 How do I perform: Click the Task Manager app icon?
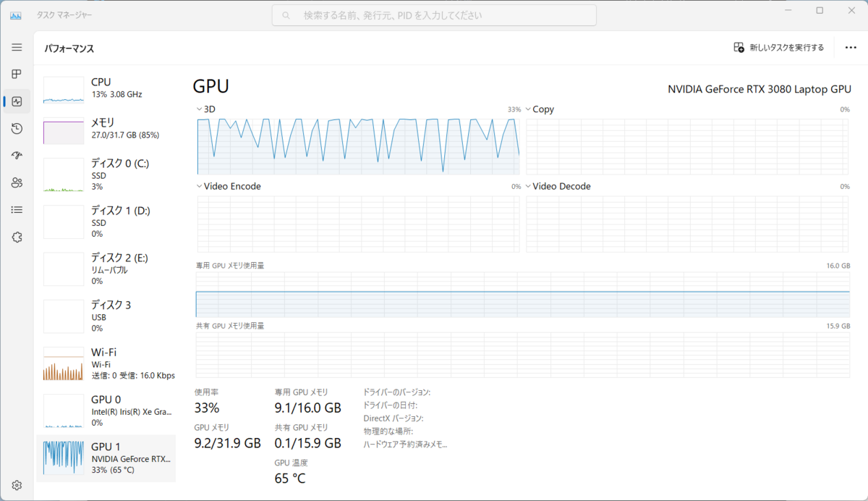click(x=16, y=14)
